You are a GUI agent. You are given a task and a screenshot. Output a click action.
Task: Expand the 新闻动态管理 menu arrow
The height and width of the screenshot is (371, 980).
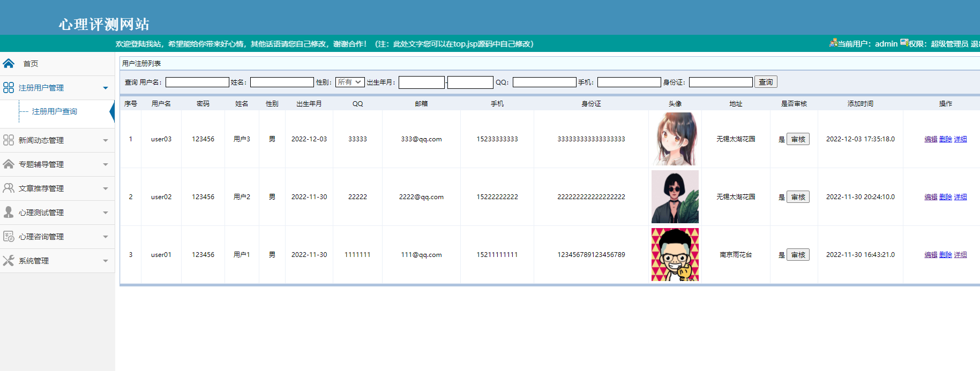click(x=106, y=140)
